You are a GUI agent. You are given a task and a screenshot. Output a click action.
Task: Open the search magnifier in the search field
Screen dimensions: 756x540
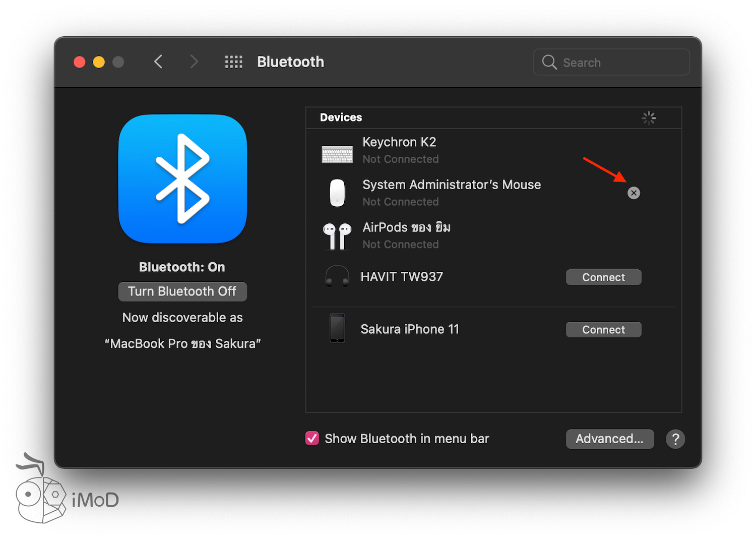tap(549, 62)
